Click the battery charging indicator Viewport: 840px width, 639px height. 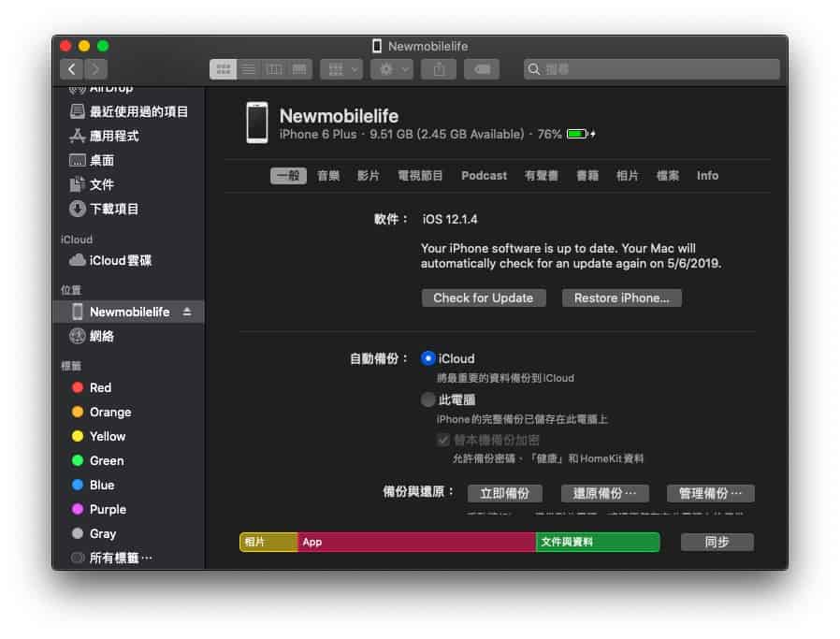[581, 134]
